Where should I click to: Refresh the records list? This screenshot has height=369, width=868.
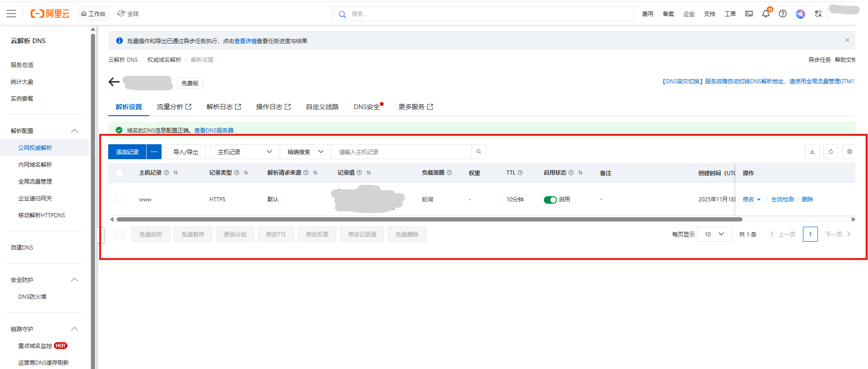831,152
